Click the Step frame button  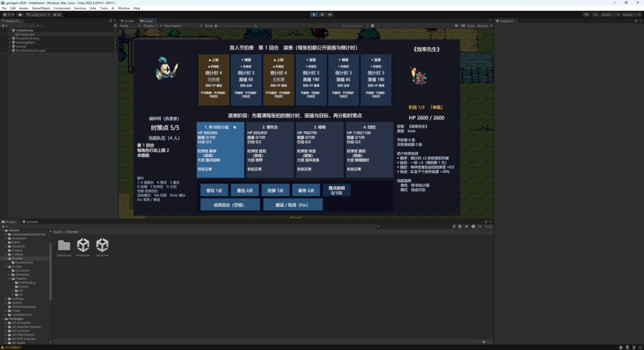[x=330, y=14]
